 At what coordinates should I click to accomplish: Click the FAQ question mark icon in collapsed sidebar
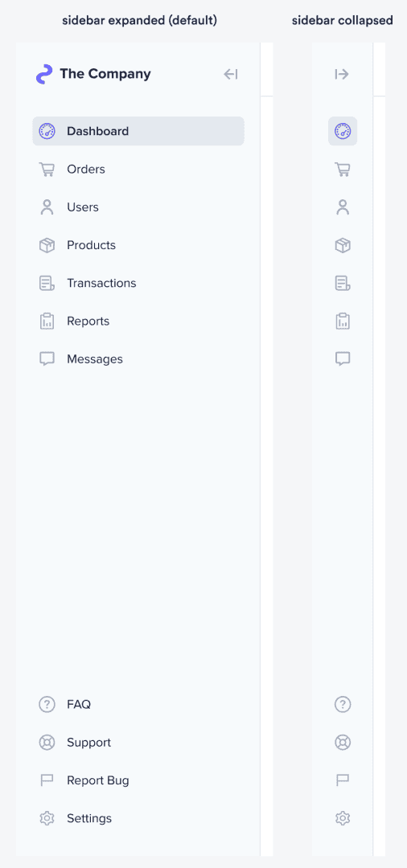(x=343, y=705)
